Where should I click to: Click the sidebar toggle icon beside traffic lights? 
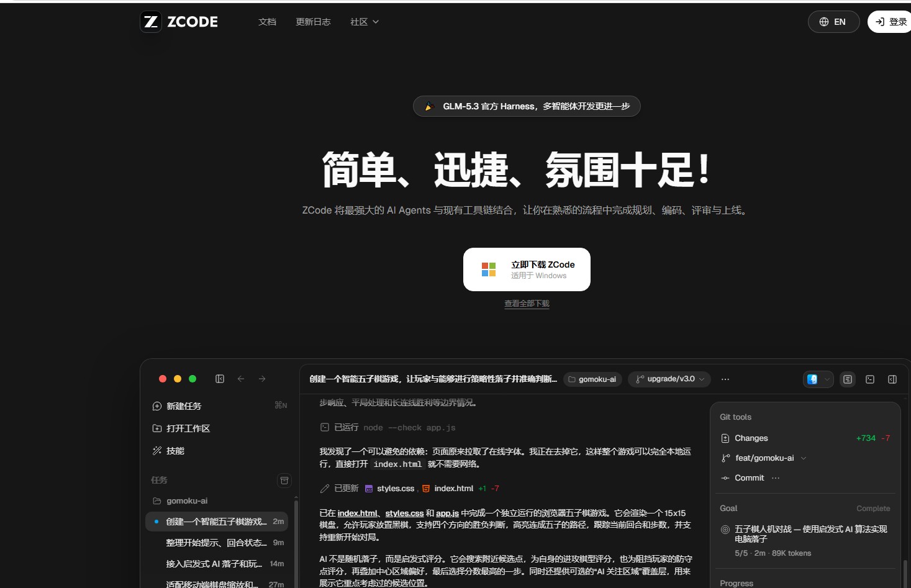click(220, 379)
